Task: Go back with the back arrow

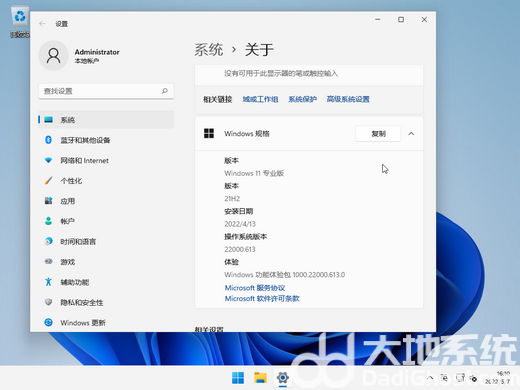Action: click(42, 24)
